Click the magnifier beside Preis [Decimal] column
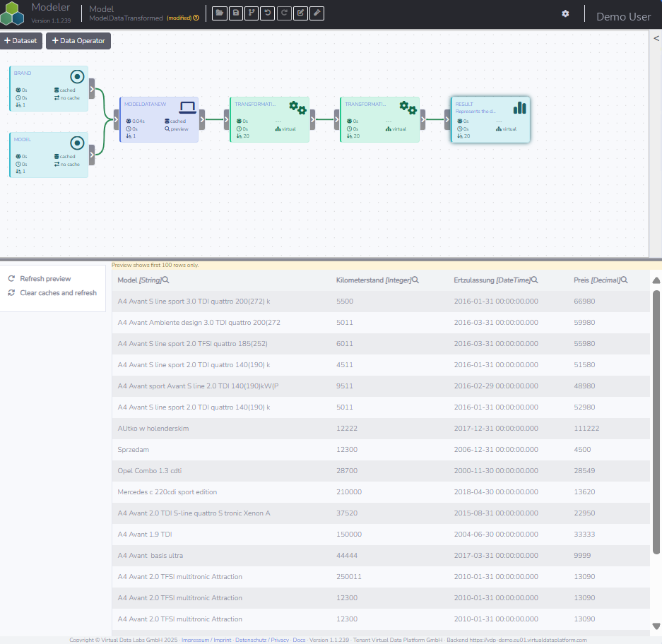 point(625,280)
